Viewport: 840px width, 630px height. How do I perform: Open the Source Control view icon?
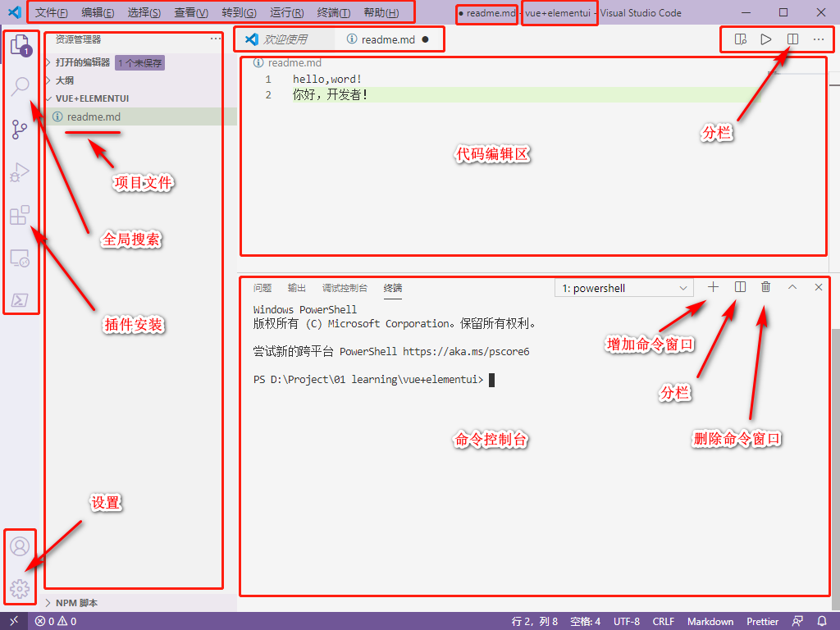pyautogui.click(x=20, y=129)
